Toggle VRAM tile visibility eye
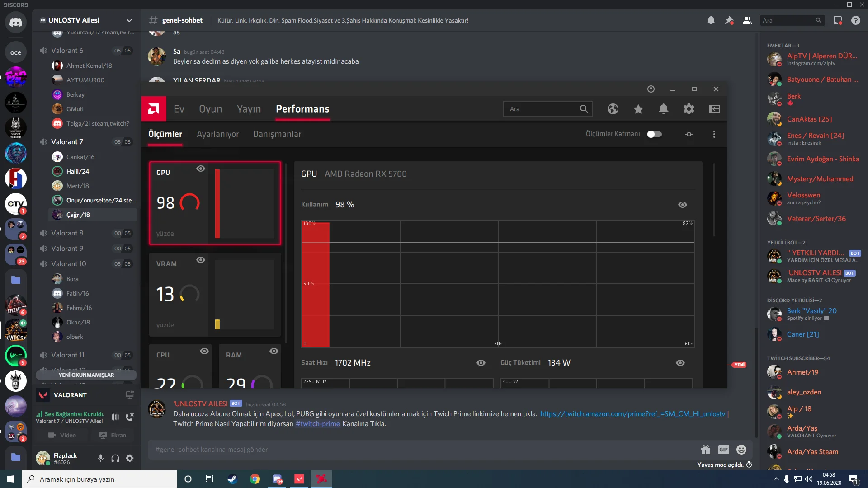Viewport: 868px width, 488px height. click(x=201, y=260)
